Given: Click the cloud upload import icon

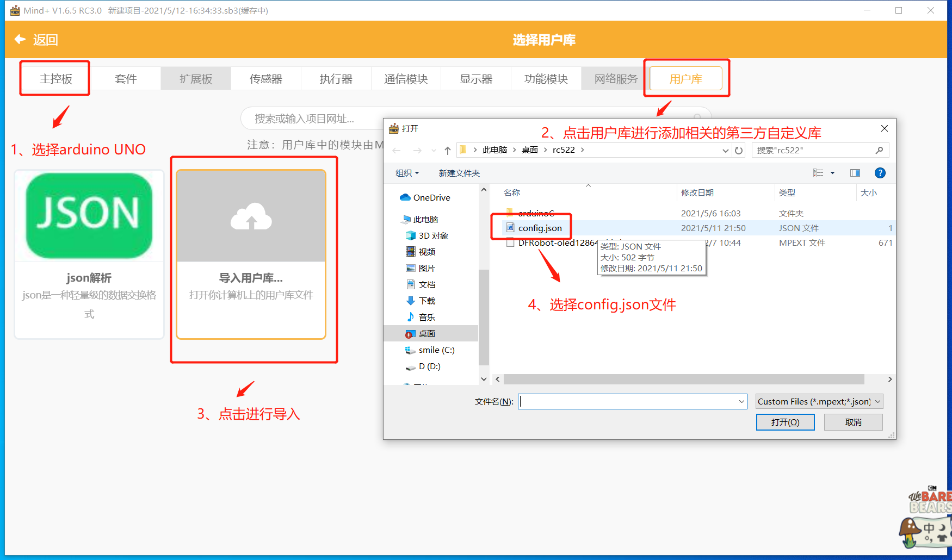Looking at the screenshot, I should coord(251,217).
